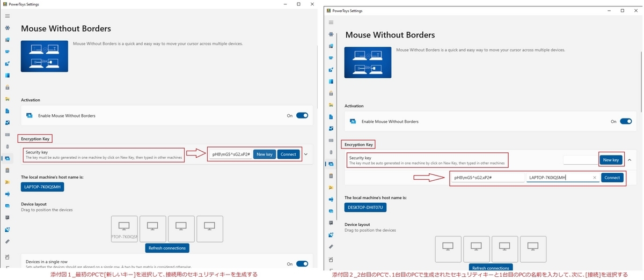The height and width of the screenshot is (280, 644).
Task: Click the DESKTOP-DHIT07U host name button
Action: click(x=365, y=207)
